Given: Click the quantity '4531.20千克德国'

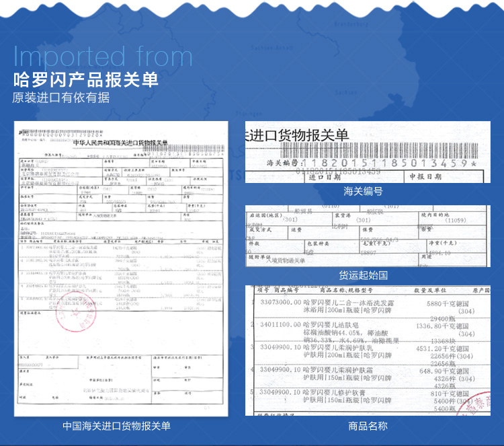Looking at the screenshot, I should click(x=443, y=349).
